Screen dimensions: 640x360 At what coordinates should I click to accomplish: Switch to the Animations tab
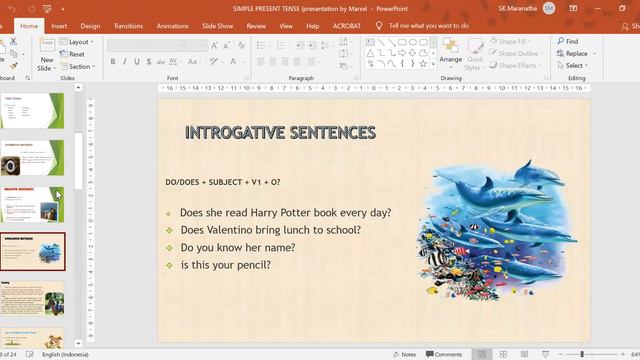pos(173,26)
